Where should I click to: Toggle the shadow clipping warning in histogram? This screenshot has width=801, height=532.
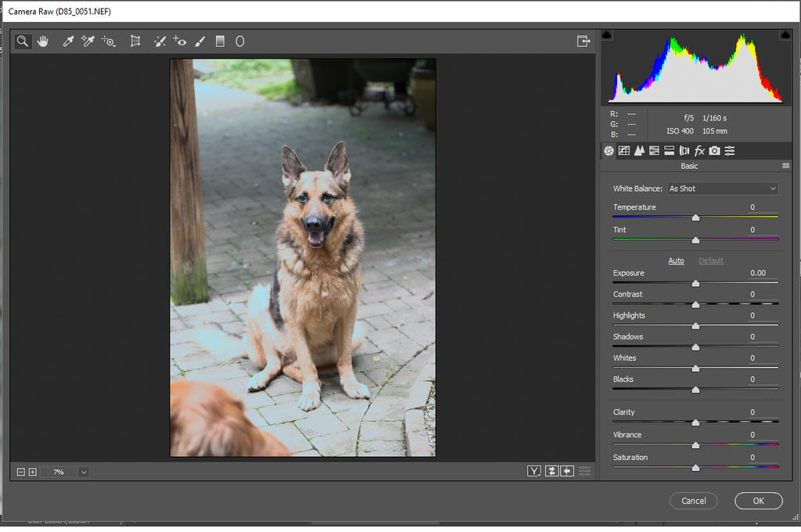608,35
